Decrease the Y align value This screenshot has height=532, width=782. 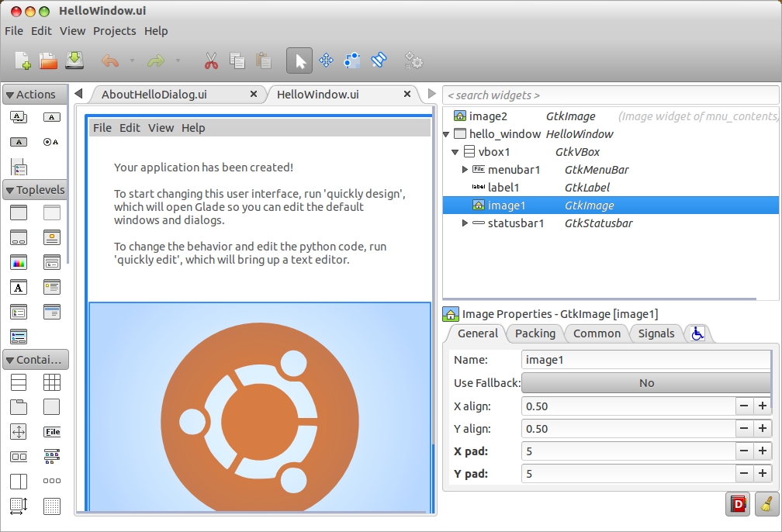coord(743,428)
